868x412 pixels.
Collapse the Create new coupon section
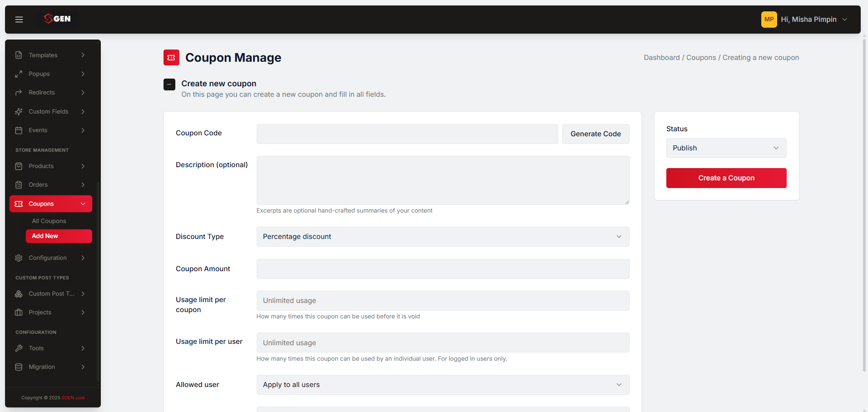(x=169, y=84)
